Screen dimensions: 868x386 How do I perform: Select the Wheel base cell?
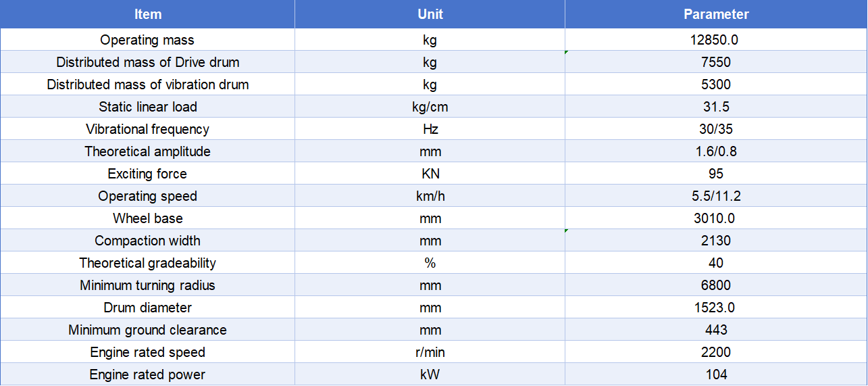147,218
